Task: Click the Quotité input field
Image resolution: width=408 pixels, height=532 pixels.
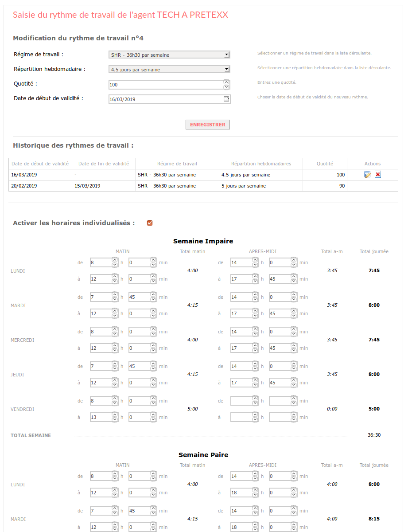Action: pyautogui.click(x=169, y=85)
